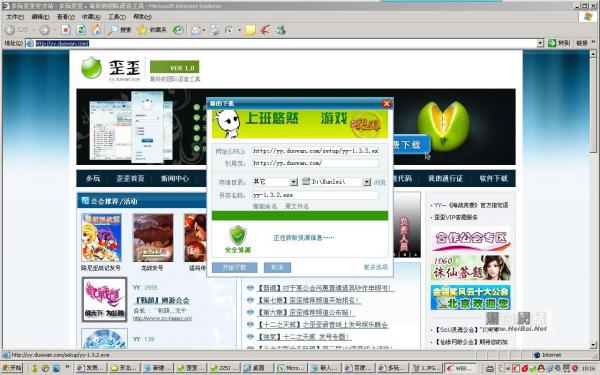Click the 我的通行证 navigation item
The height and width of the screenshot is (375, 600).
point(445,178)
